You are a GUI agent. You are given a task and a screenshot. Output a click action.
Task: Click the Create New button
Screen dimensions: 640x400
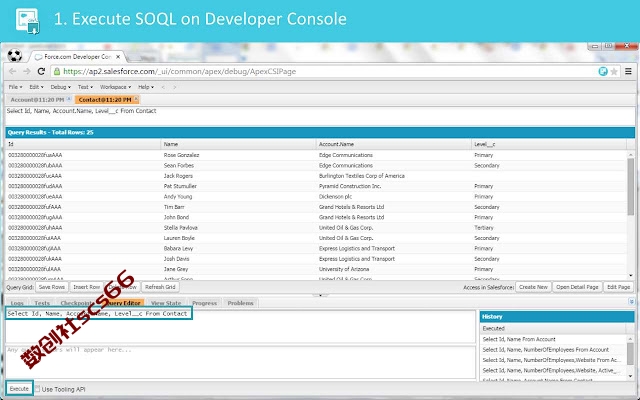coord(533,287)
